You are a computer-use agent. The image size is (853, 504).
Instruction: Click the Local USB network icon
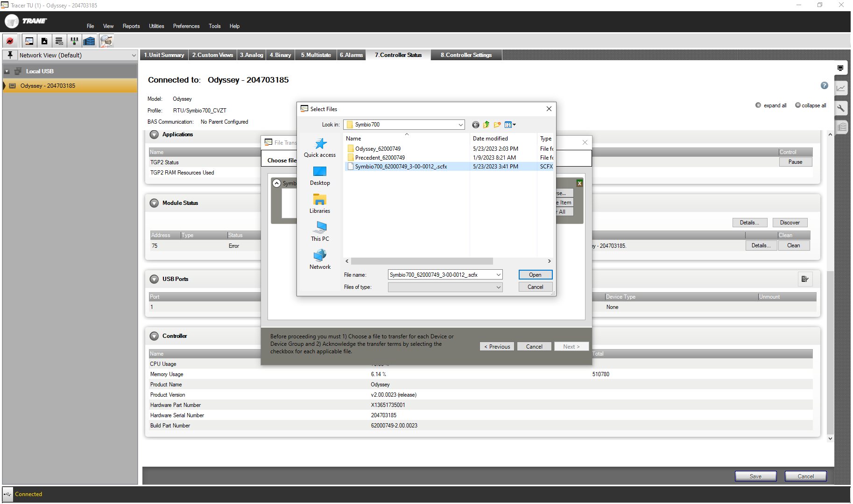tap(18, 71)
